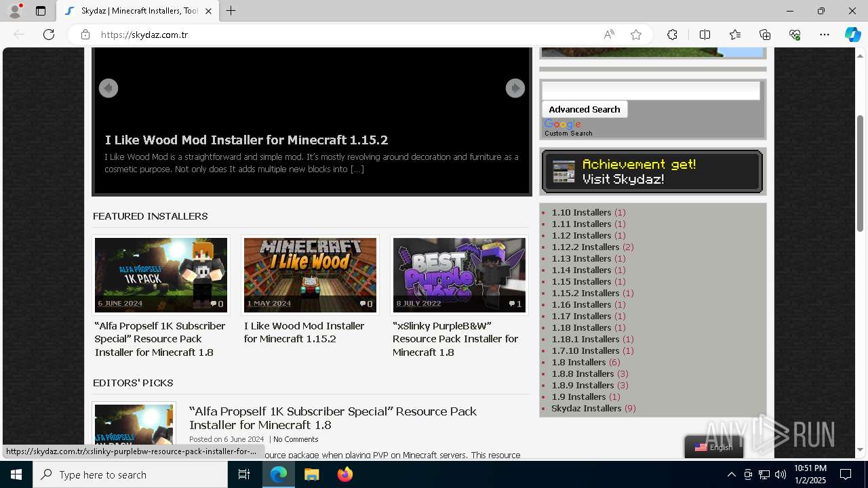
Task: Open the Favorites list icon
Action: [x=735, y=35]
